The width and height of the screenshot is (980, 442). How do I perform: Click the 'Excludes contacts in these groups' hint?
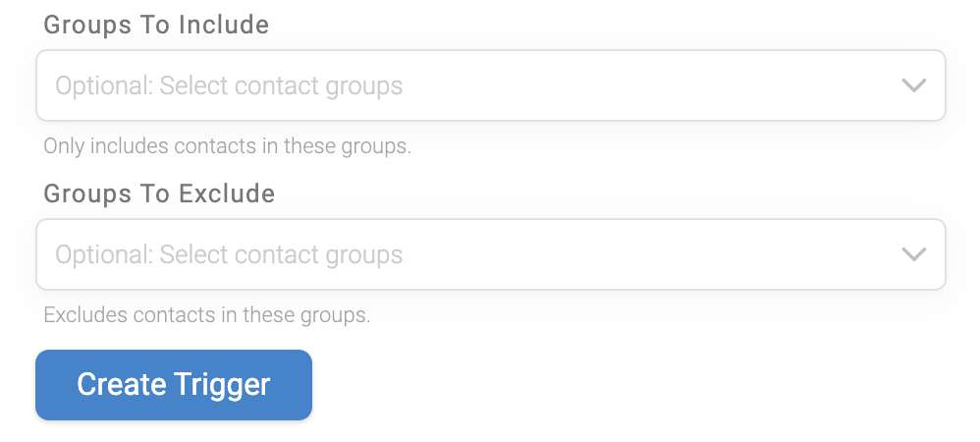207,315
